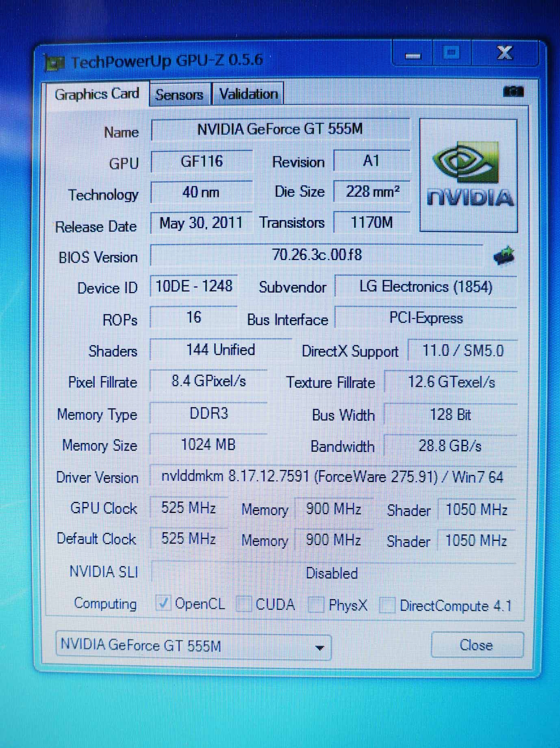Click the Die Size field 228 mm²
The width and height of the screenshot is (560, 748).
click(x=371, y=192)
